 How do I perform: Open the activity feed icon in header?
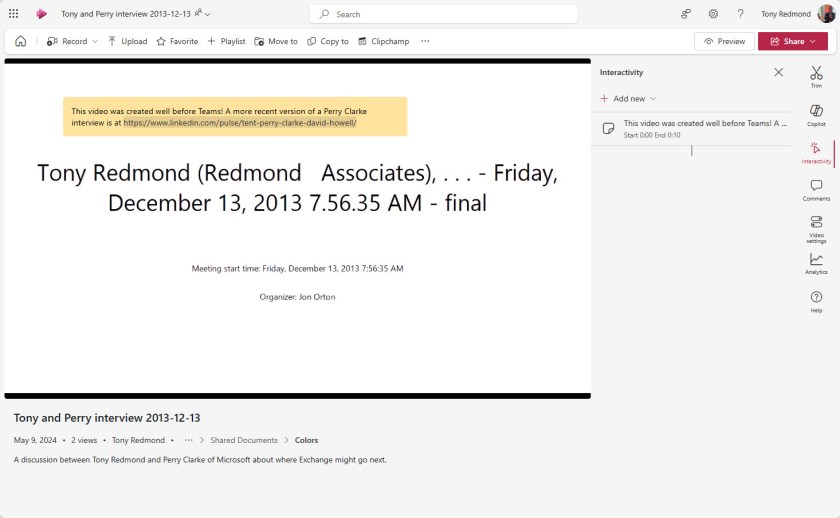(x=686, y=14)
